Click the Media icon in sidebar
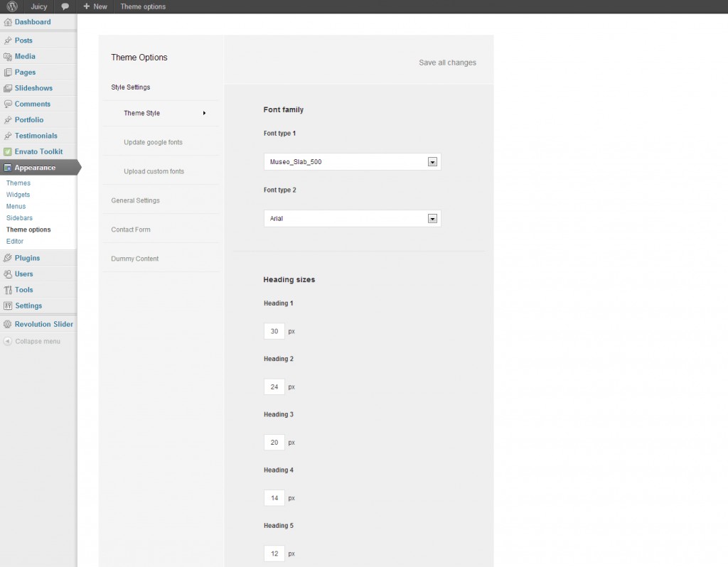This screenshot has width=728, height=567. click(7, 56)
